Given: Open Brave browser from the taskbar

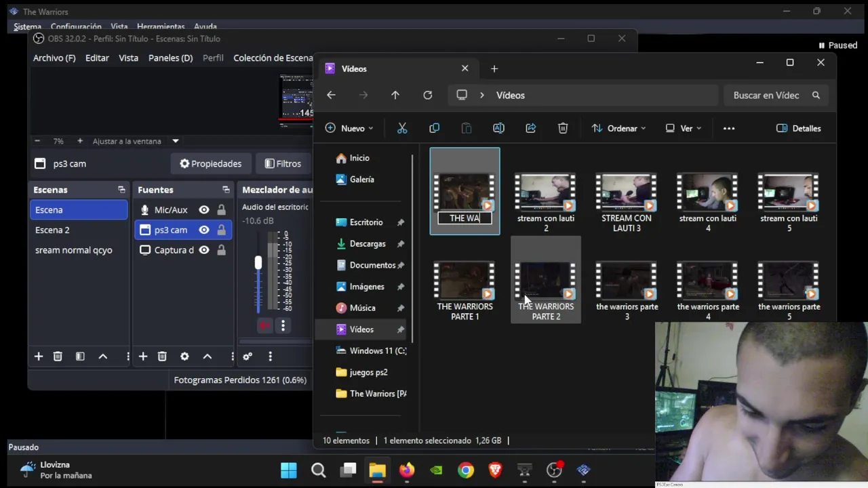Looking at the screenshot, I should click(x=495, y=470).
